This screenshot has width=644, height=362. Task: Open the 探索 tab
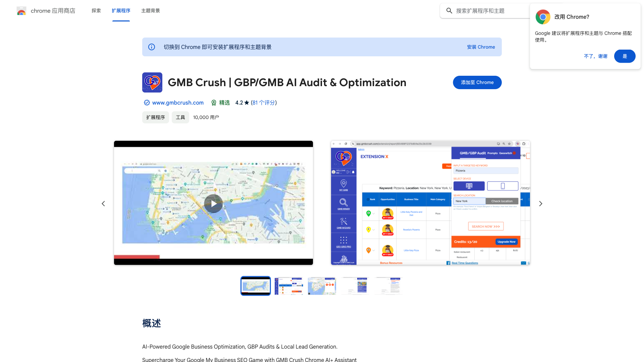click(96, 11)
